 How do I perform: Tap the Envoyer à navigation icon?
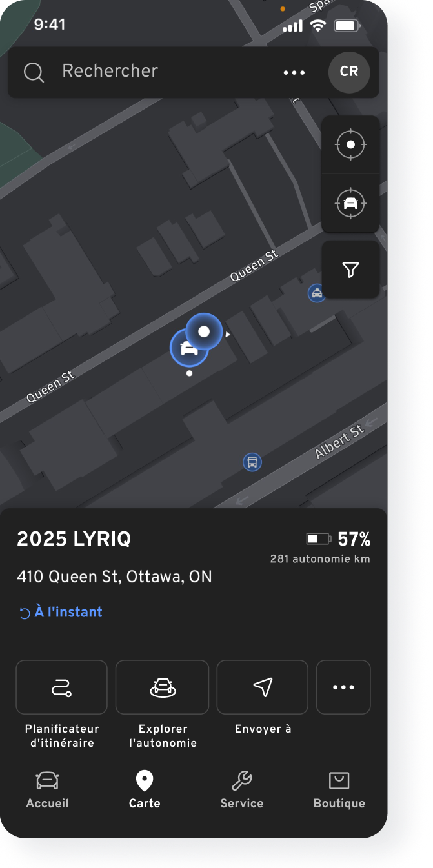[x=262, y=687]
